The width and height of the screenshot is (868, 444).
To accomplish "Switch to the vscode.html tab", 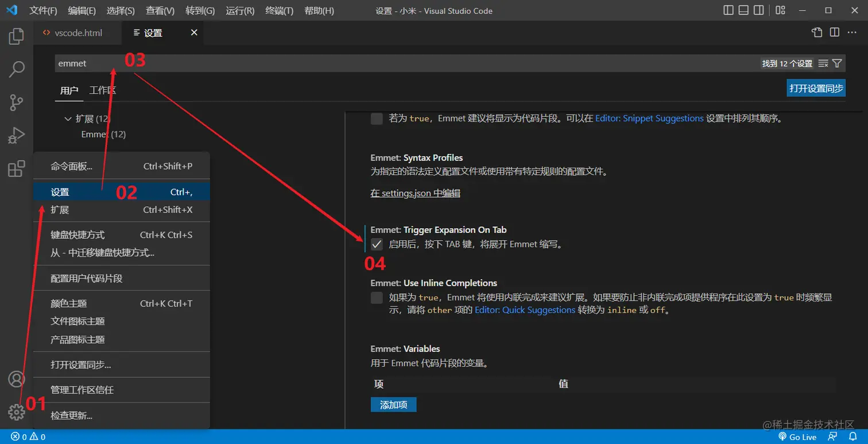I will (x=77, y=33).
